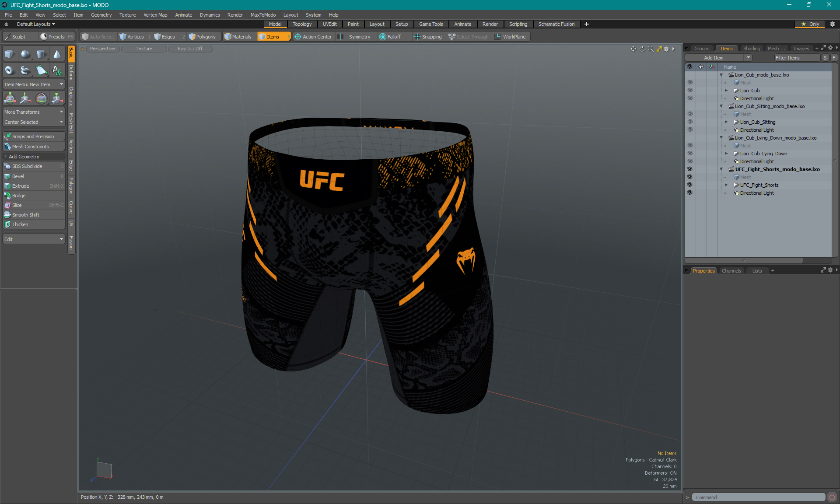Click the Ray GL: Off viewport option

point(190,49)
